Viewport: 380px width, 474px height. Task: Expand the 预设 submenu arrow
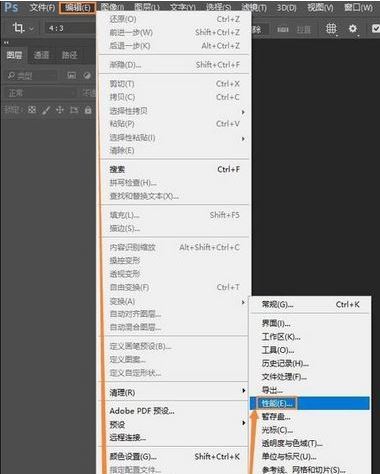click(244, 423)
